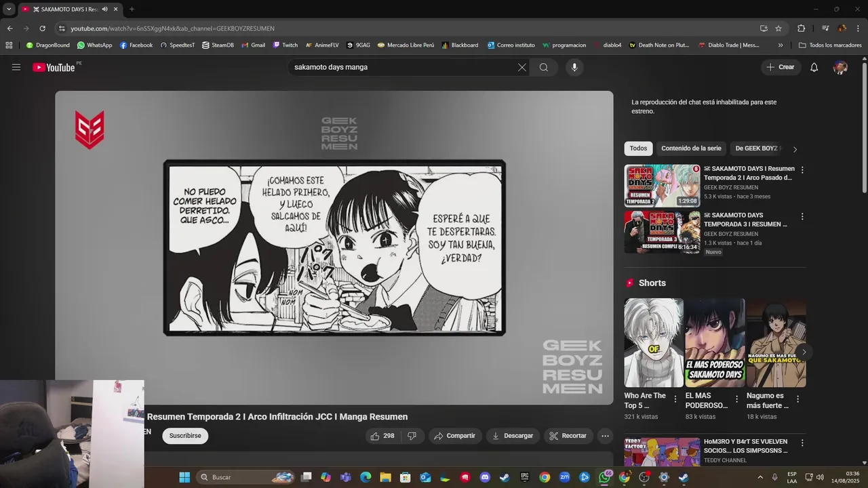Open the Twitch bookmark
The image size is (868, 488).
click(x=285, y=45)
